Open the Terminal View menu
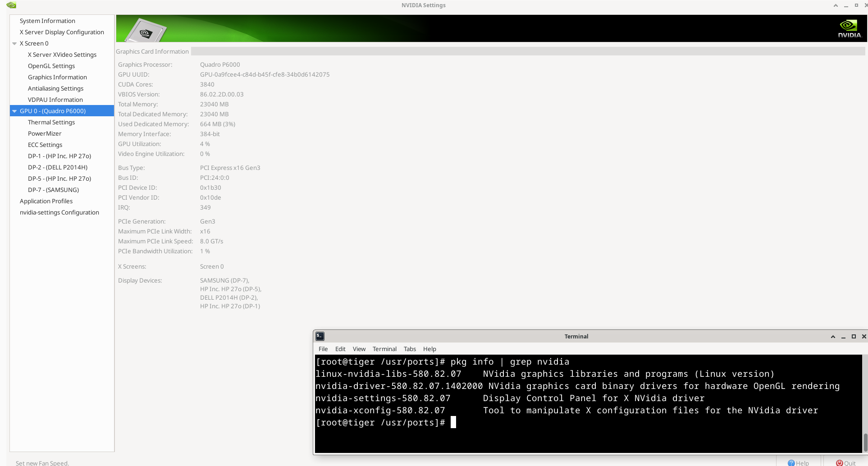The width and height of the screenshot is (868, 466). pos(359,349)
